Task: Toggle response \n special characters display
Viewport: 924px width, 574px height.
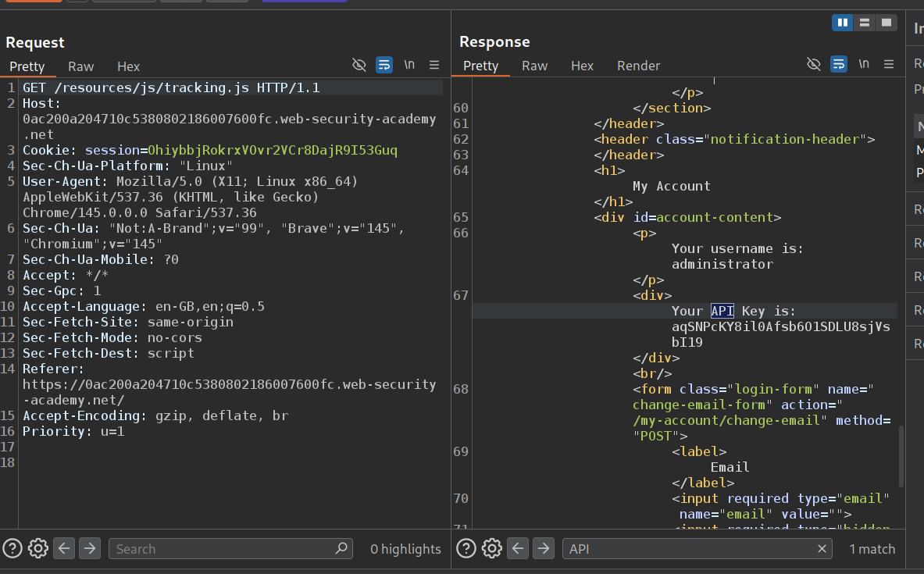Action: pyautogui.click(x=863, y=64)
